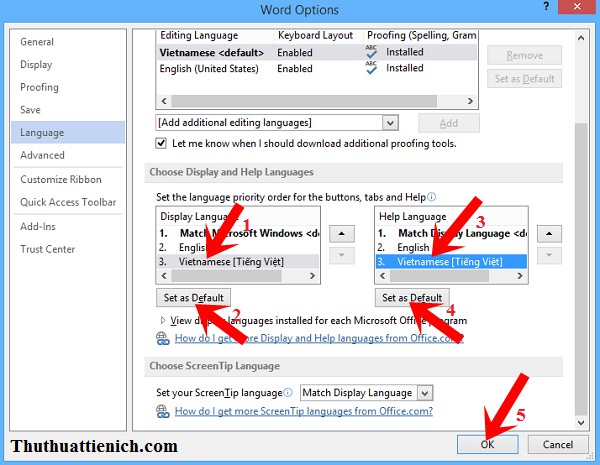Open the 'Add additional editing languages' dropdown
Viewport: 600px width, 465px height.
point(391,122)
